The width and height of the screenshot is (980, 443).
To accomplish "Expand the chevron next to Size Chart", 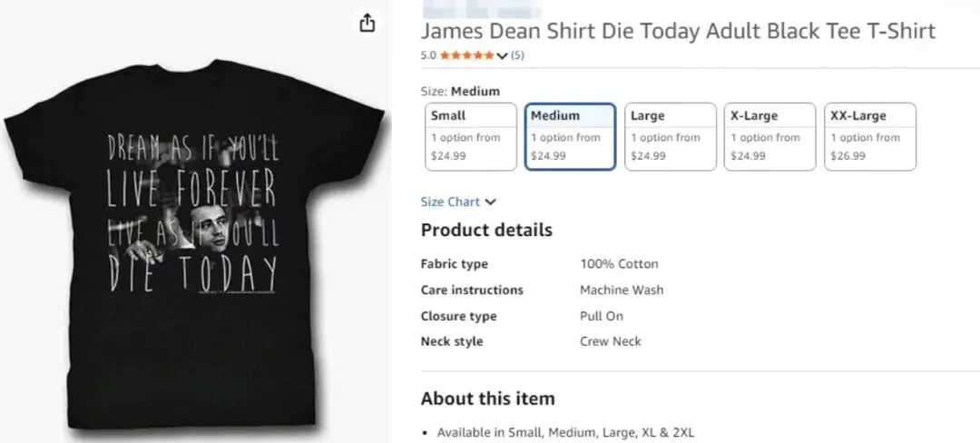I will (491, 202).
